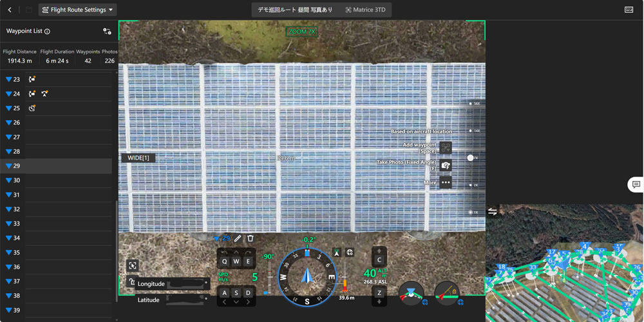The width and height of the screenshot is (644, 322).
Task: Click the C ascend key
Action: pyautogui.click(x=379, y=260)
